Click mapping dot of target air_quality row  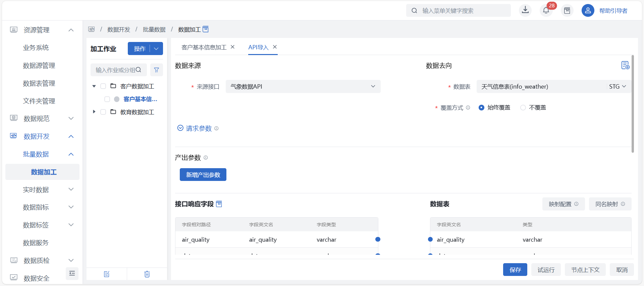tap(430, 239)
